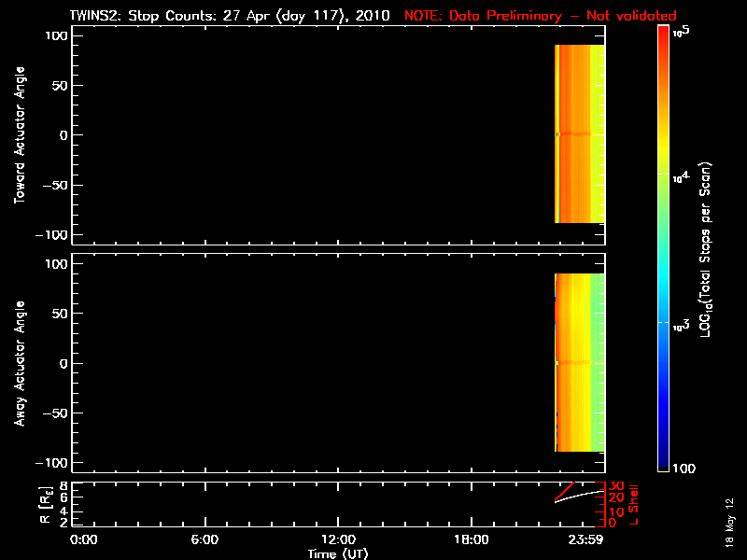Click the red "20" L Shell tick label
The image size is (747, 560).
click(x=616, y=498)
